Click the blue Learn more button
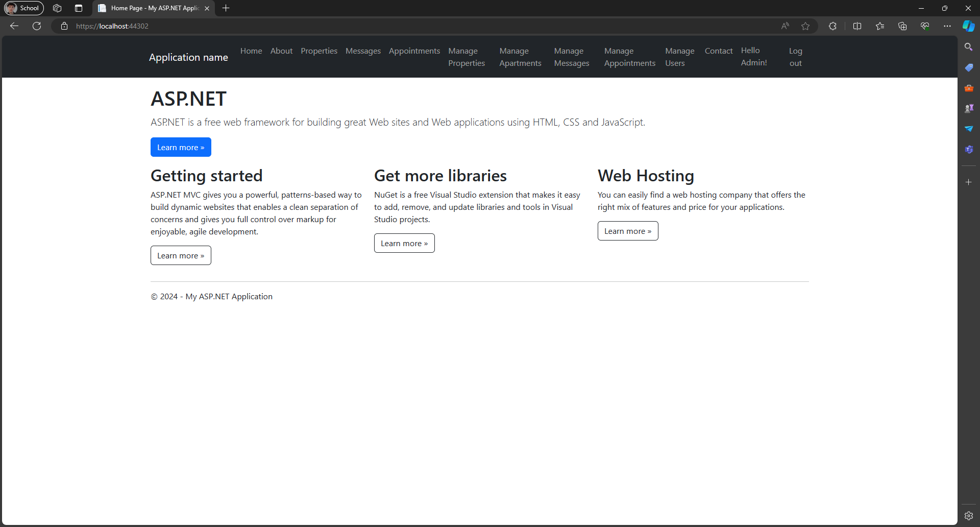 pyautogui.click(x=181, y=147)
